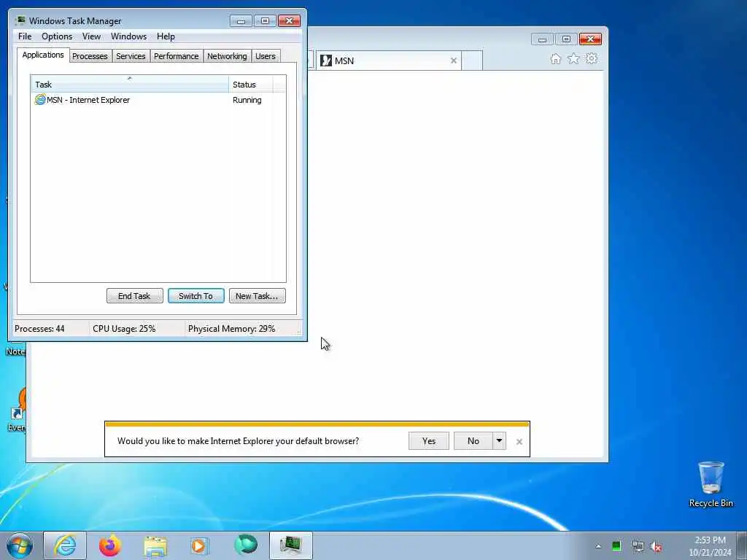Open Favorites star in Internet Explorer
747x560 pixels.
573,58
